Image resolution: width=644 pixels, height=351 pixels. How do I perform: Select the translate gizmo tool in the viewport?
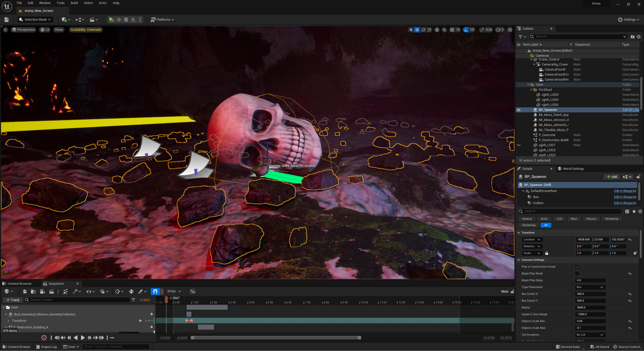(417, 30)
